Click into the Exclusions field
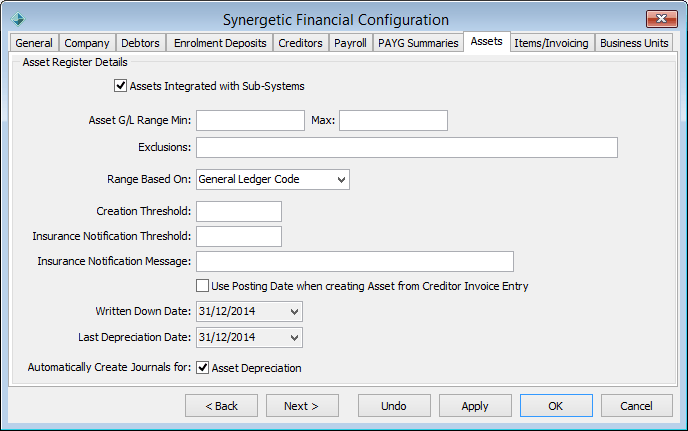The image size is (688, 431). point(407,147)
